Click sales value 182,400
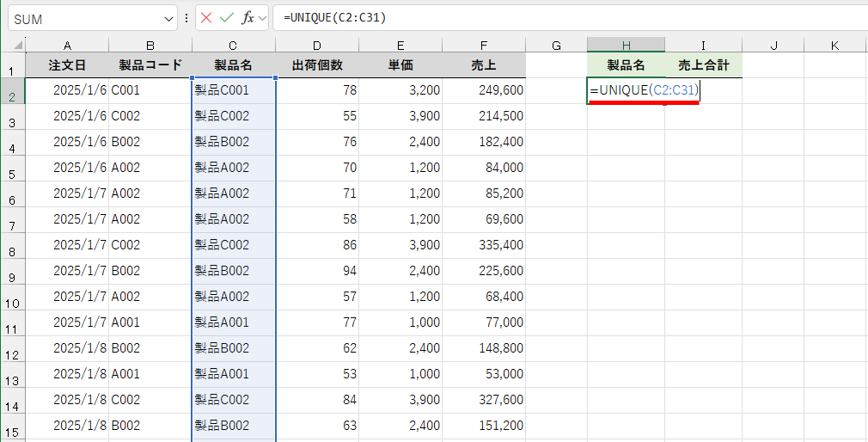The image size is (868, 442). 484,143
